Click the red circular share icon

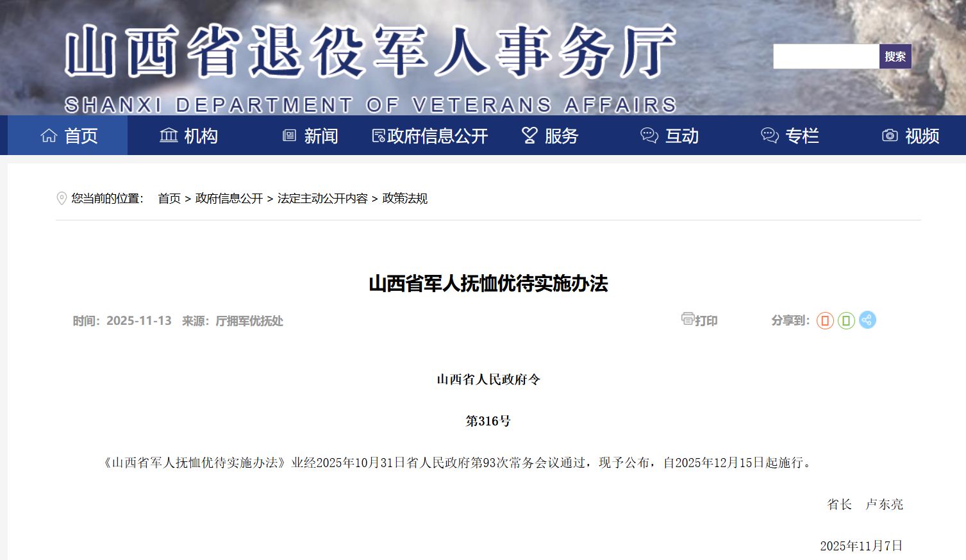825,320
